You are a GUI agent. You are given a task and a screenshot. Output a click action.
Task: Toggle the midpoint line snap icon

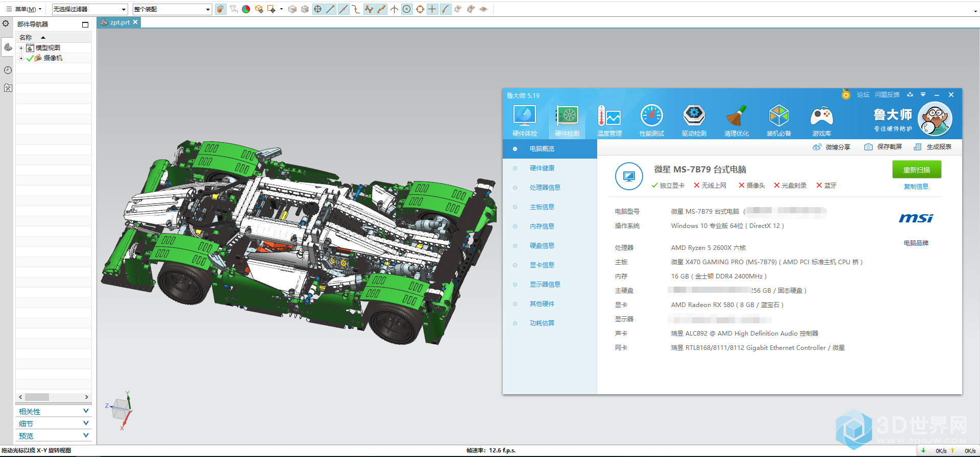pyautogui.click(x=344, y=9)
